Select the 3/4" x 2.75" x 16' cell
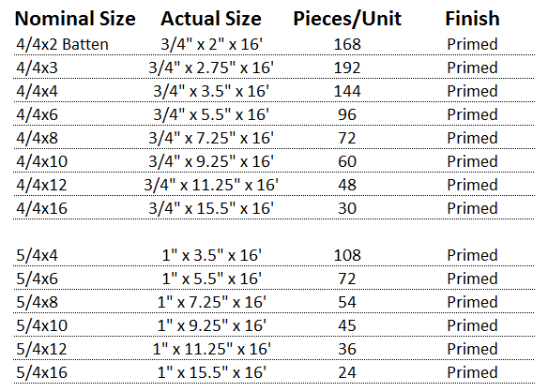 tap(211, 68)
